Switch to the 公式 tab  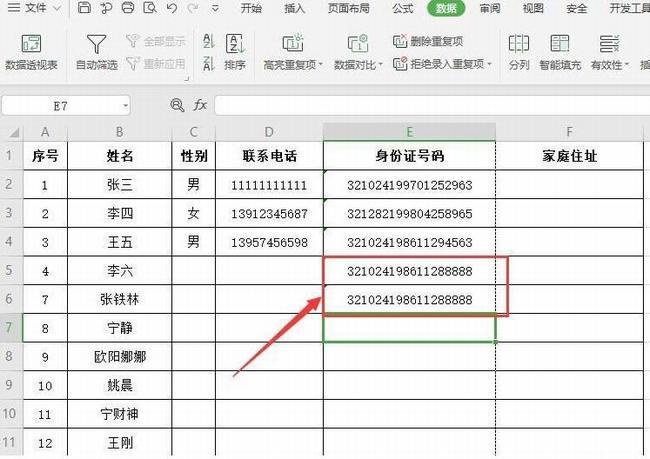[x=403, y=8]
